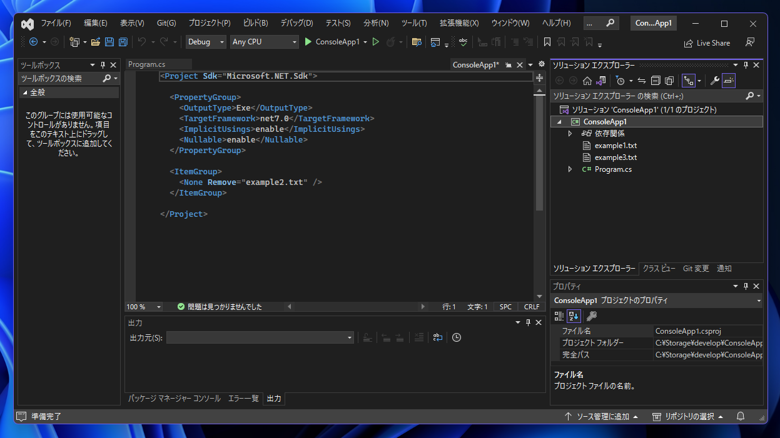Click the undo arrow icon
Image resolution: width=780 pixels, height=438 pixels.
(x=142, y=42)
